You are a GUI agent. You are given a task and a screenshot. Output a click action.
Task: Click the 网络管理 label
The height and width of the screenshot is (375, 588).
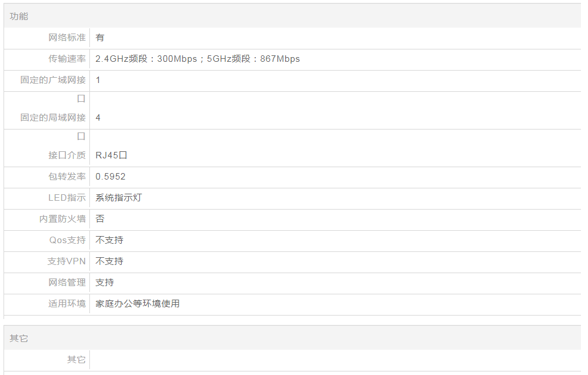point(66,283)
